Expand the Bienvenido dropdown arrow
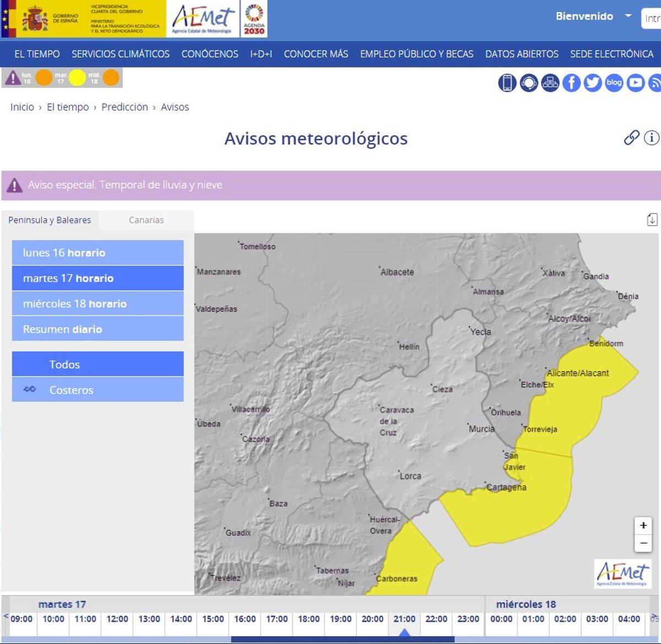Image resolution: width=661 pixels, height=644 pixels. (x=628, y=16)
